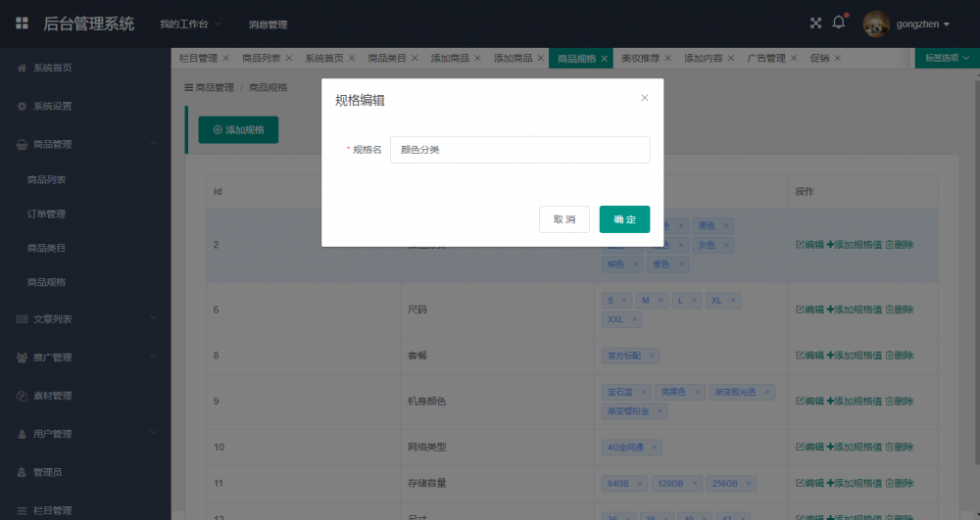Click 添加规格值 for 网络类型 row
980x520 pixels.
[x=855, y=447]
